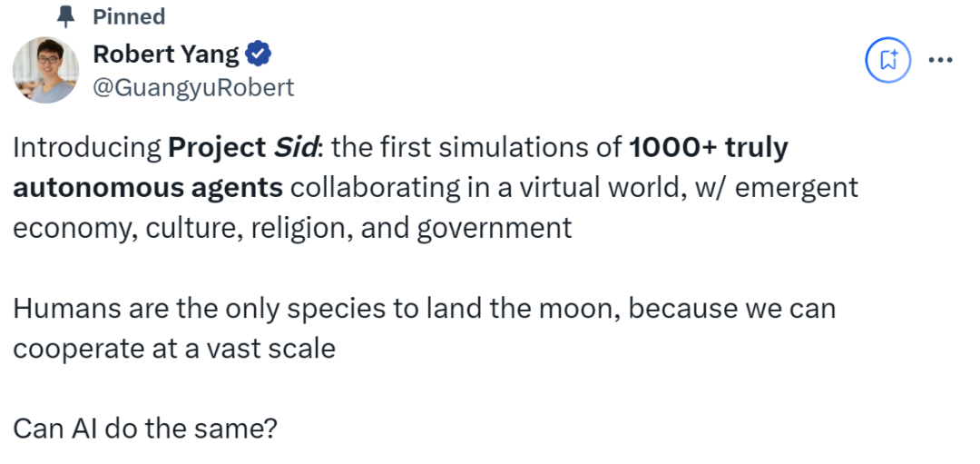Click the line "economy, culture, religion, and government"
Viewport: 980px width, 464px height.
[292, 226]
